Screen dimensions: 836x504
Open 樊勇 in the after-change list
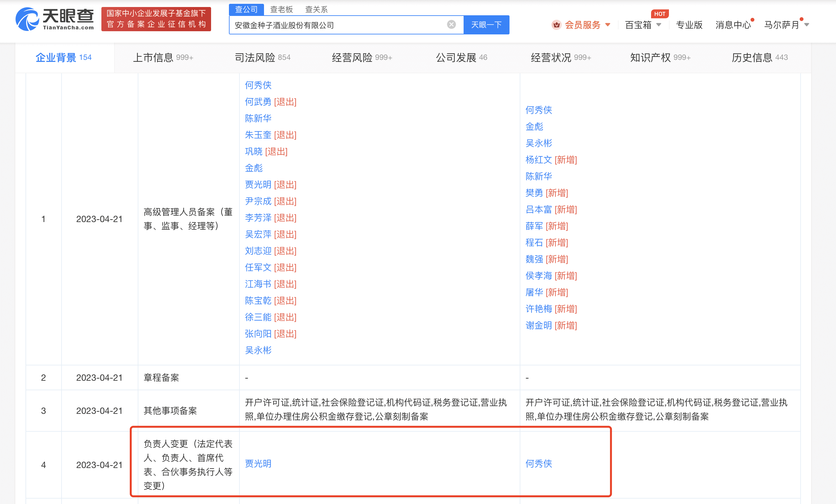click(534, 193)
